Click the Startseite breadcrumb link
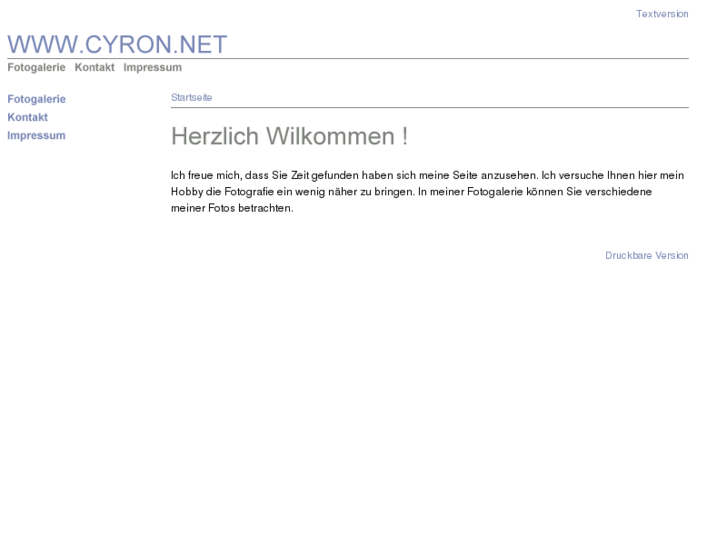The height and width of the screenshot is (545, 727). (x=191, y=97)
